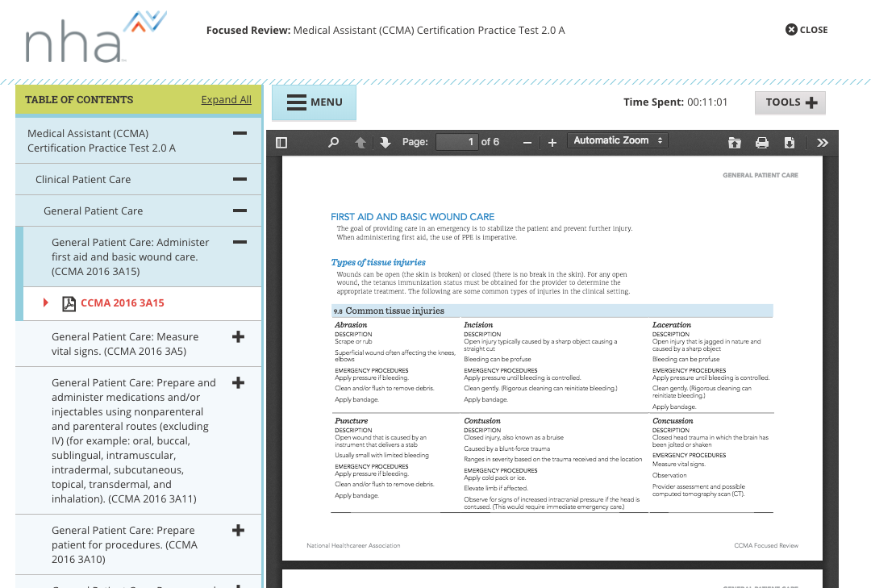Show more PDF tools via the double-chevron

(x=823, y=142)
